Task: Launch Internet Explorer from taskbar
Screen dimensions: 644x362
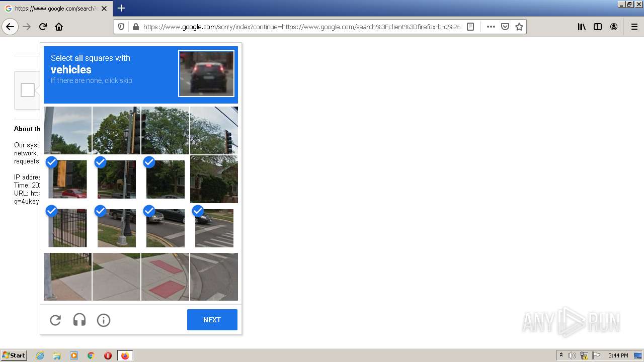Action: [x=40, y=355]
